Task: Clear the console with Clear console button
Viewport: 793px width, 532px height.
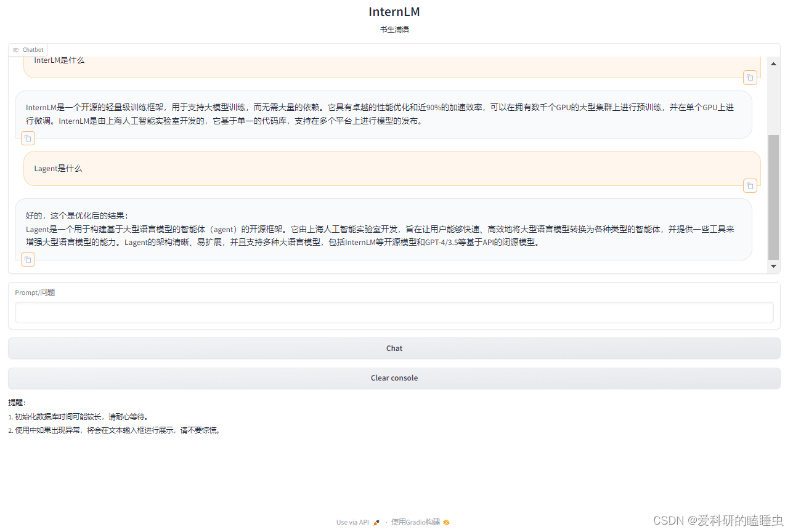Action: [394, 378]
